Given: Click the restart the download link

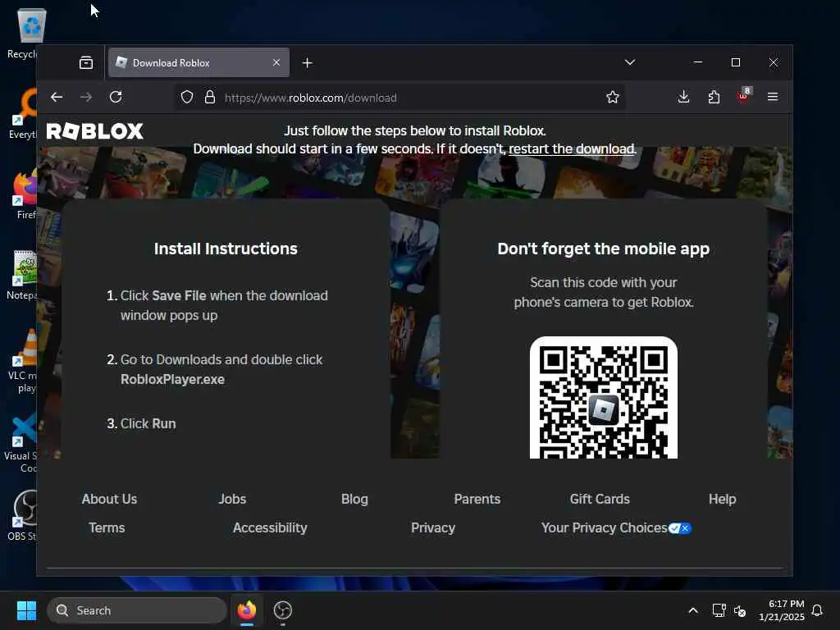Looking at the screenshot, I should coord(572,149).
